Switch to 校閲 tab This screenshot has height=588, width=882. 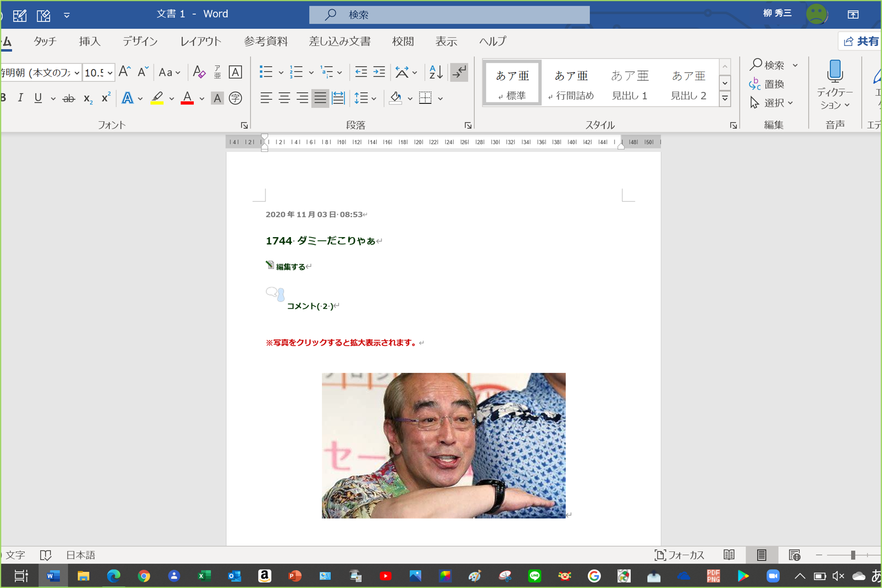(x=403, y=41)
